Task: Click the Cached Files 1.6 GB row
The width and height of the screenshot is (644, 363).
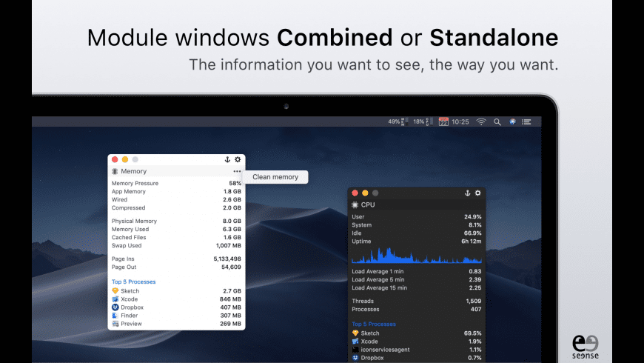Action: click(x=176, y=237)
